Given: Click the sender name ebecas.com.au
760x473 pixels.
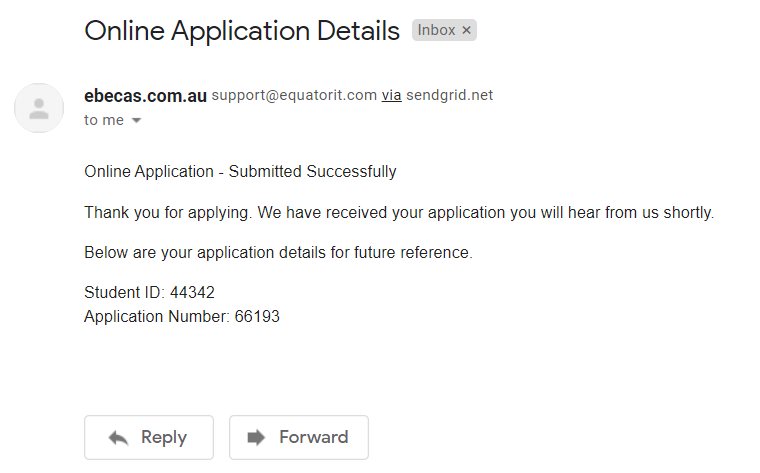Looking at the screenshot, I should (145, 95).
